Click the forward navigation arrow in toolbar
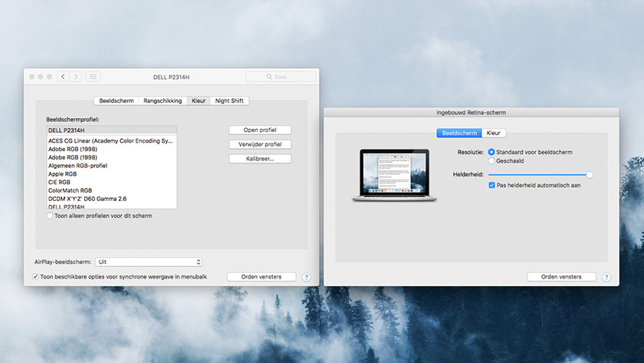 76,77
